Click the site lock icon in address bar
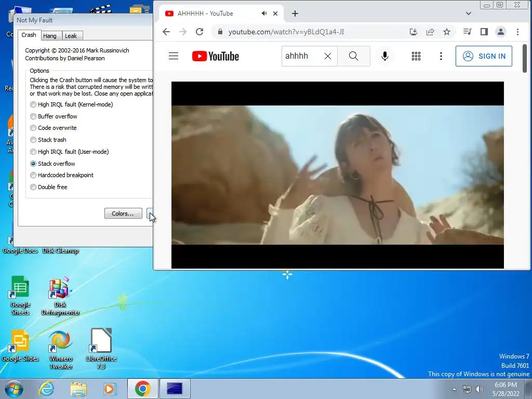The height and width of the screenshot is (399, 532). [x=220, y=32]
